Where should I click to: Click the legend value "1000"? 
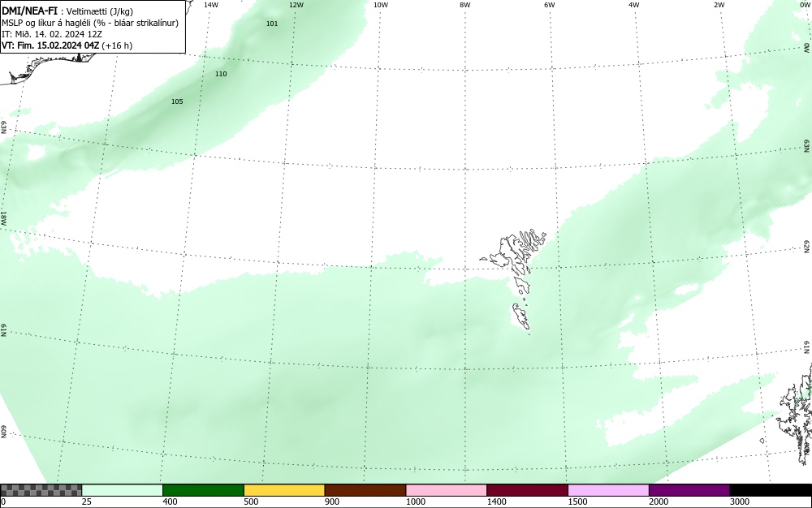(x=415, y=502)
